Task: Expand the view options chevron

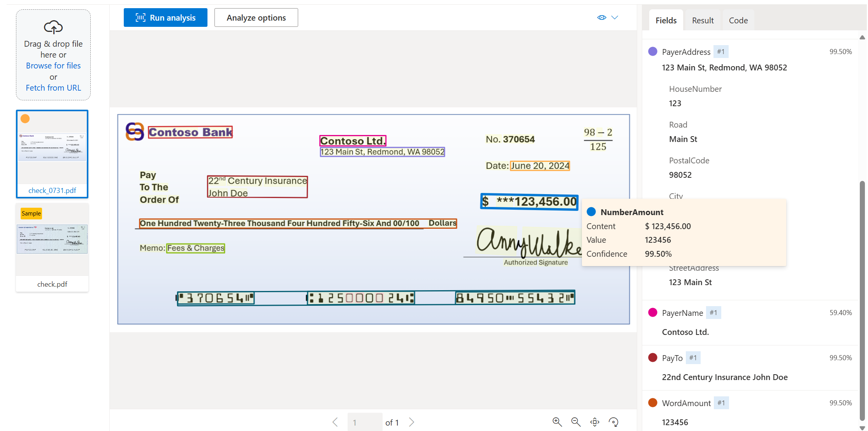Action: tap(615, 18)
